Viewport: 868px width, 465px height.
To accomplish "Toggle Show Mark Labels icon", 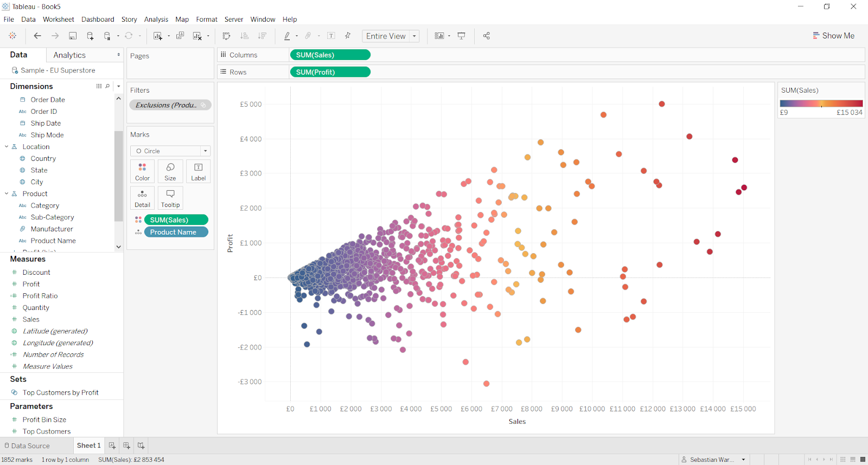I will pyautogui.click(x=331, y=36).
